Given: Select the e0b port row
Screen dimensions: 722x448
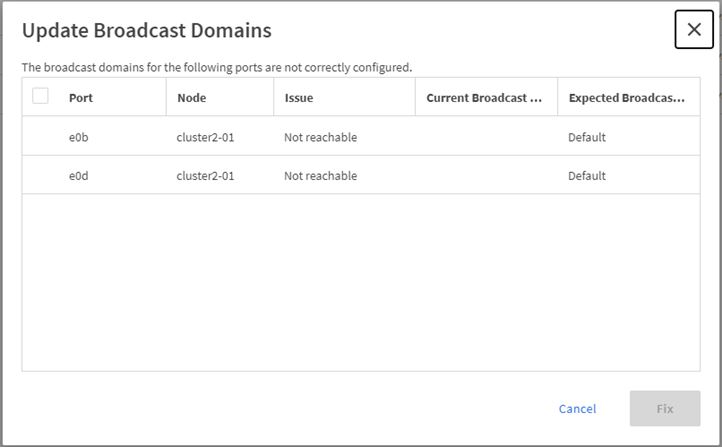Looking at the screenshot, I should click(x=79, y=137).
